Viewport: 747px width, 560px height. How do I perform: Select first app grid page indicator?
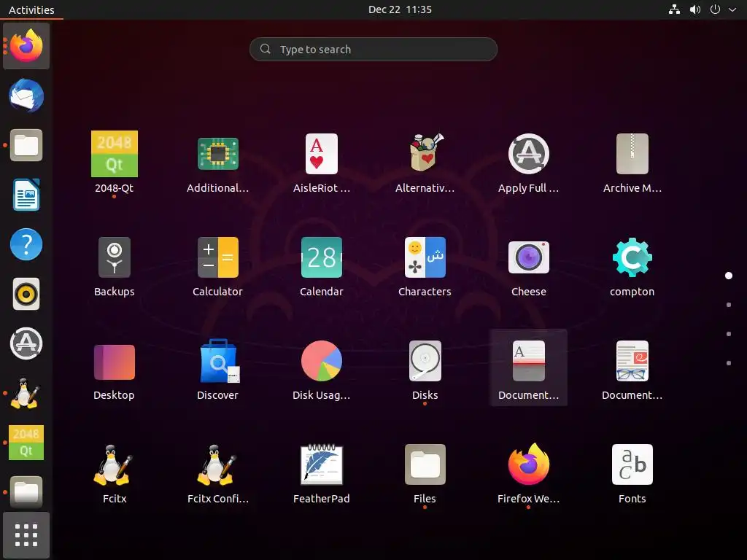click(729, 276)
